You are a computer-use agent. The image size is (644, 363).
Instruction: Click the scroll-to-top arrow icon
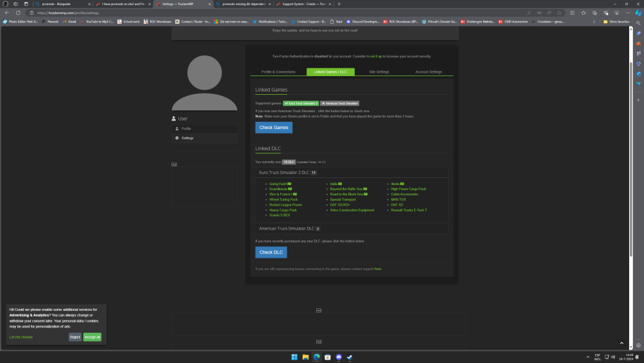click(621, 344)
